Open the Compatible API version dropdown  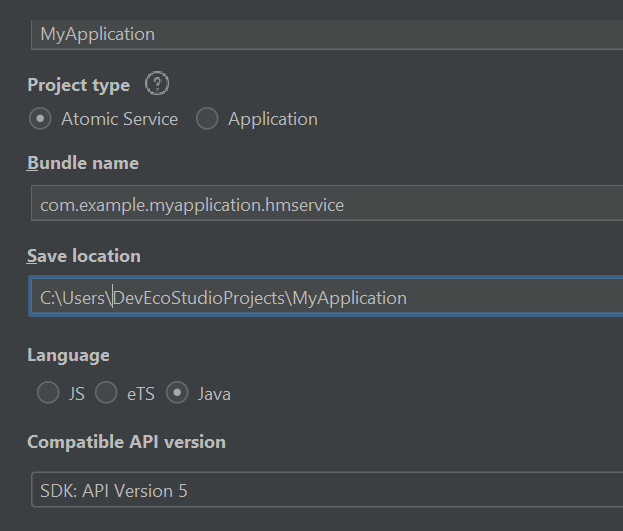[x=326, y=491]
